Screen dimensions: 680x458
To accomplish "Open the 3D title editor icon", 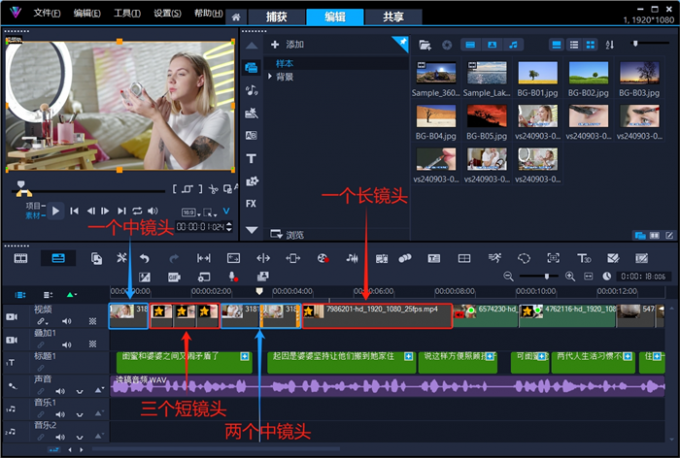I will click(584, 258).
